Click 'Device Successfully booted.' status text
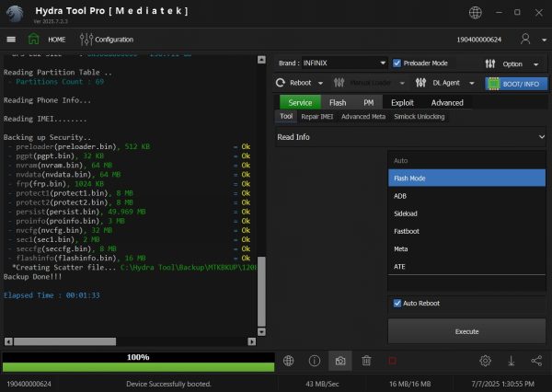The image size is (552, 392). click(x=168, y=384)
